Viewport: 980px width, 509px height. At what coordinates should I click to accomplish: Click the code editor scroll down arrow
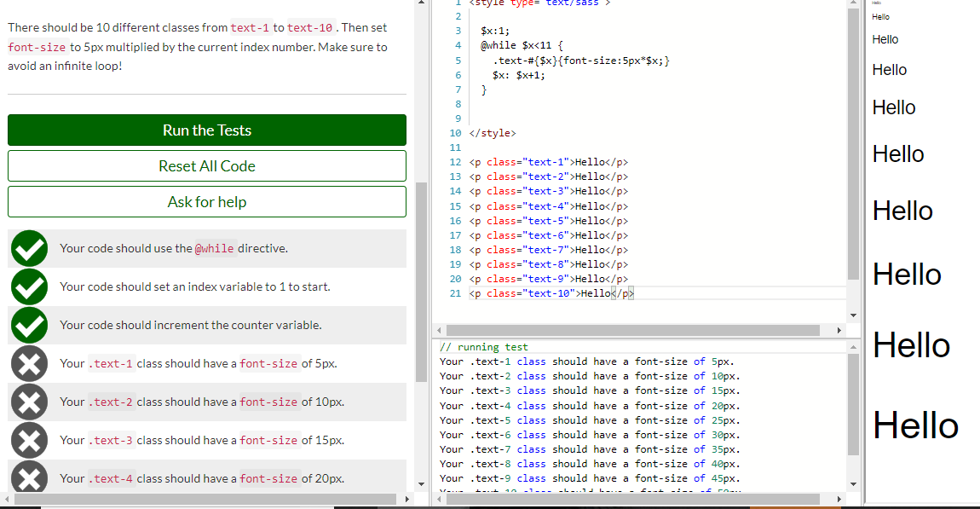tap(853, 315)
